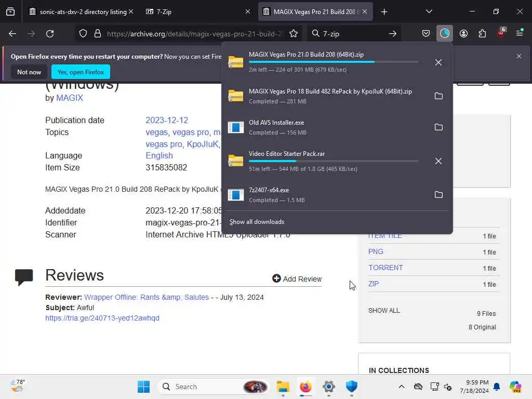The height and width of the screenshot is (399, 532).
Task: Switch to the 7-Zip tab
Action: coord(198,12)
